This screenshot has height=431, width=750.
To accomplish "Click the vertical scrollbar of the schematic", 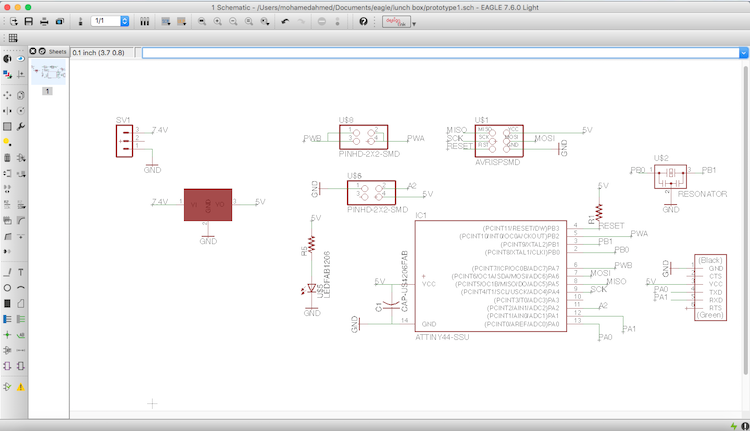I will point(745,220).
